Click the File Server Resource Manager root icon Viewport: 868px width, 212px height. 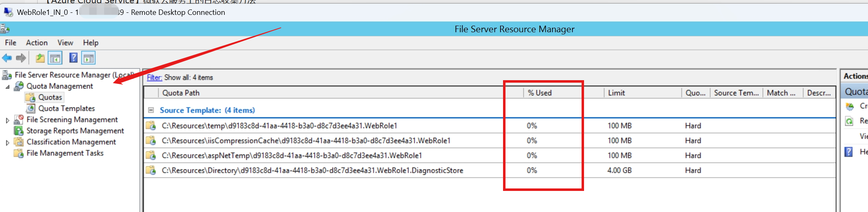7,75
